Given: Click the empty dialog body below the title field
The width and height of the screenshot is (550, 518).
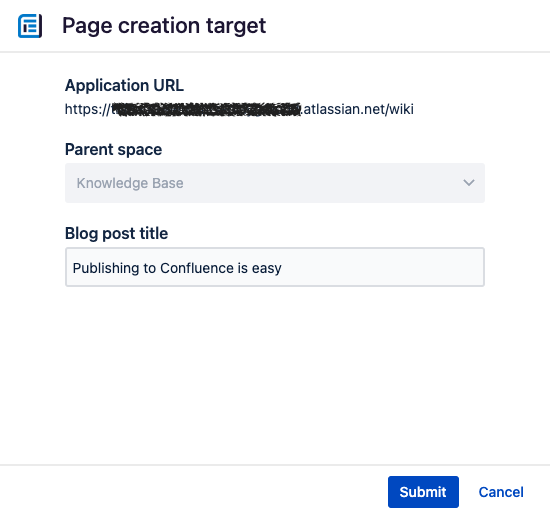Looking at the screenshot, I should click(275, 375).
